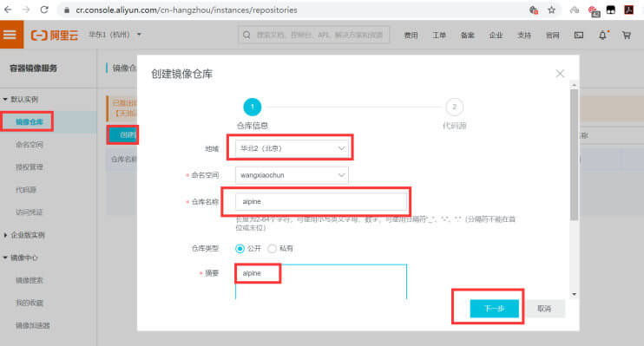Open 命名空间 sidebar item
The height and width of the screenshot is (346, 644).
(30, 145)
